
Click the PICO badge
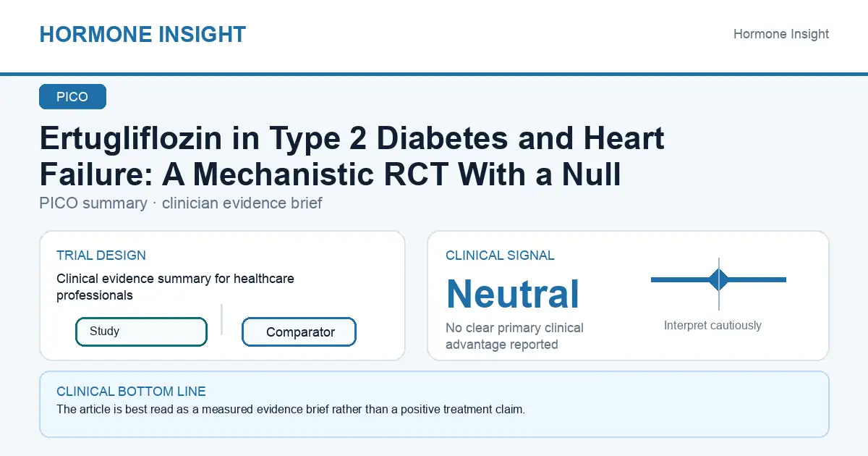pos(72,97)
